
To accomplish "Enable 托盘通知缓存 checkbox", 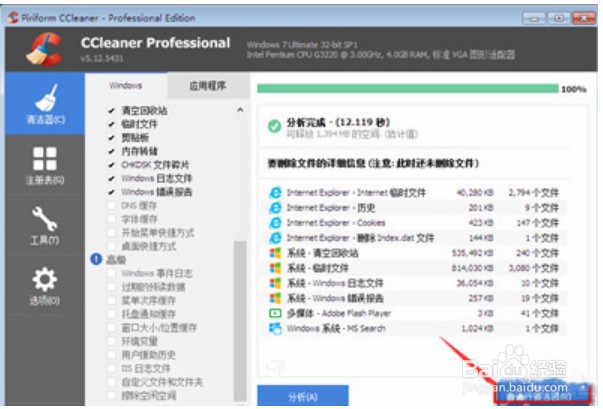I will [x=111, y=314].
